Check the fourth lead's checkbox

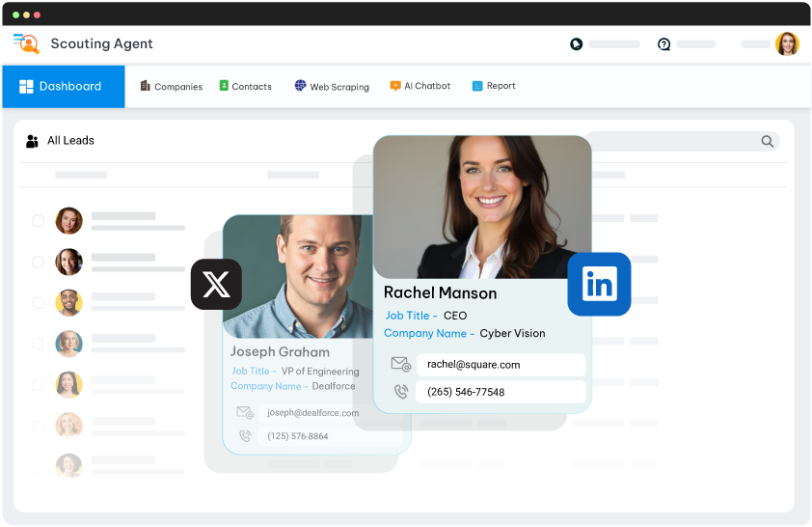tap(39, 344)
